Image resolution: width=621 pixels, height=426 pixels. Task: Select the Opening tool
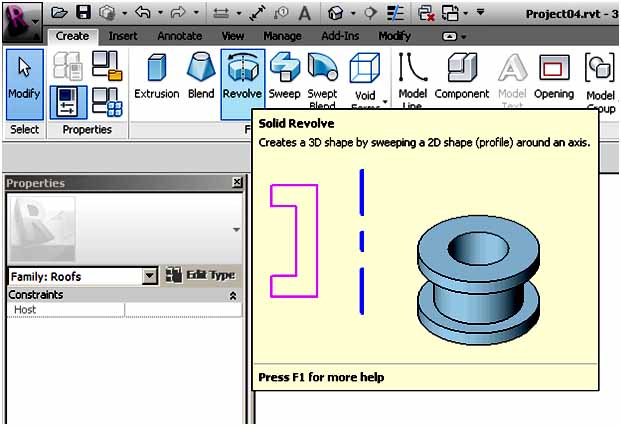point(553,75)
